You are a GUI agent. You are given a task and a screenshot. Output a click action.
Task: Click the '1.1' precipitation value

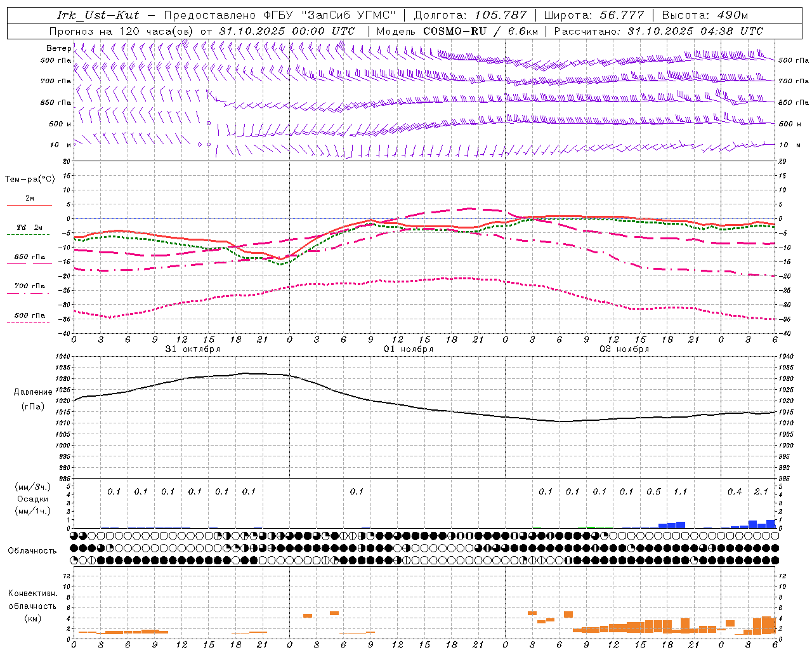[680, 491]
